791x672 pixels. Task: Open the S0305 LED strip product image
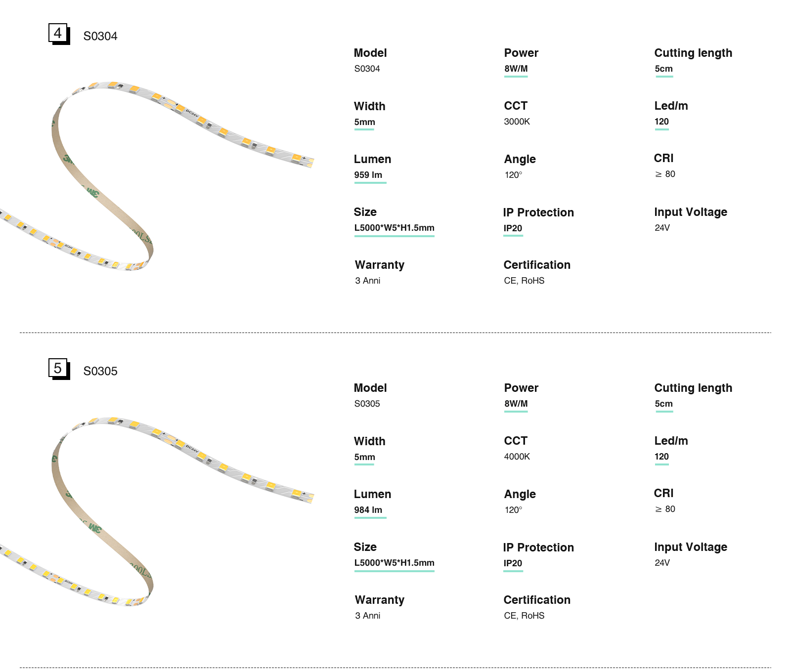click(x=158, y=509)
